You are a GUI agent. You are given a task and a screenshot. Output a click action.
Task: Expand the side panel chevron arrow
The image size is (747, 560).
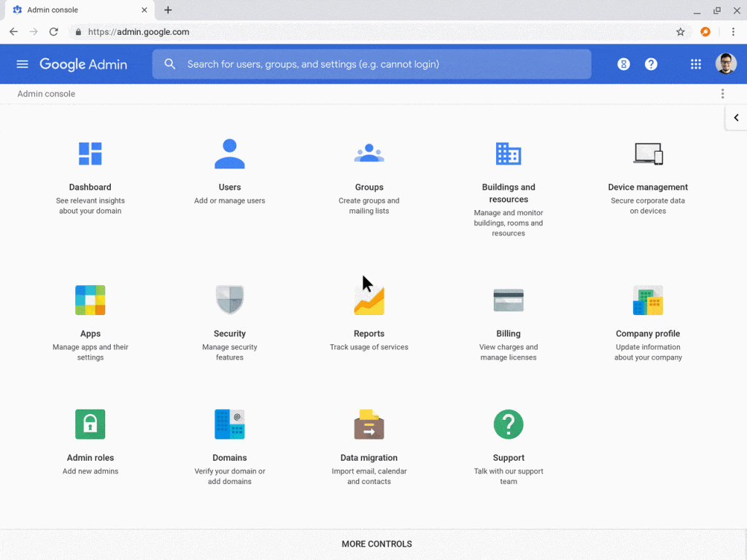pos(736,118)
